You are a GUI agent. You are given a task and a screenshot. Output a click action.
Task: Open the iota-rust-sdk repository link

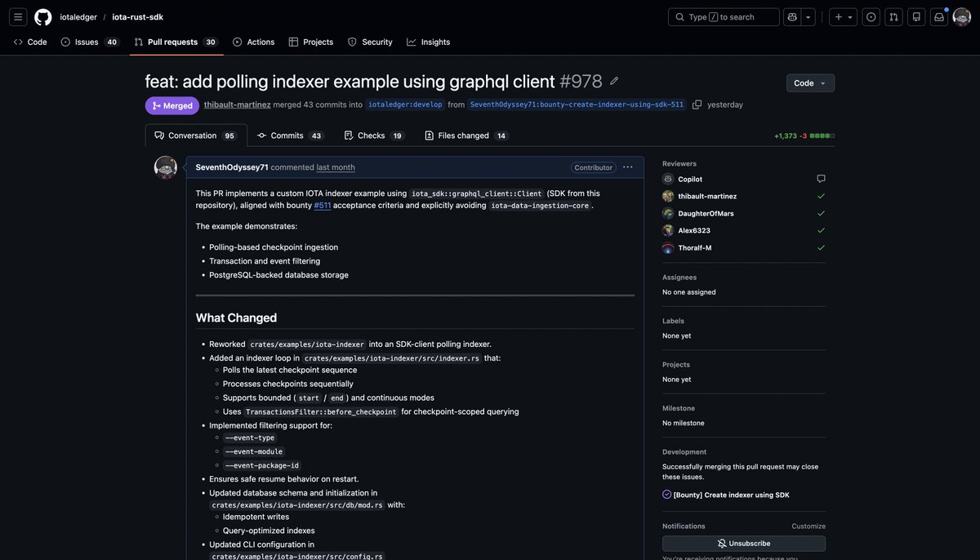click(137, 17)
